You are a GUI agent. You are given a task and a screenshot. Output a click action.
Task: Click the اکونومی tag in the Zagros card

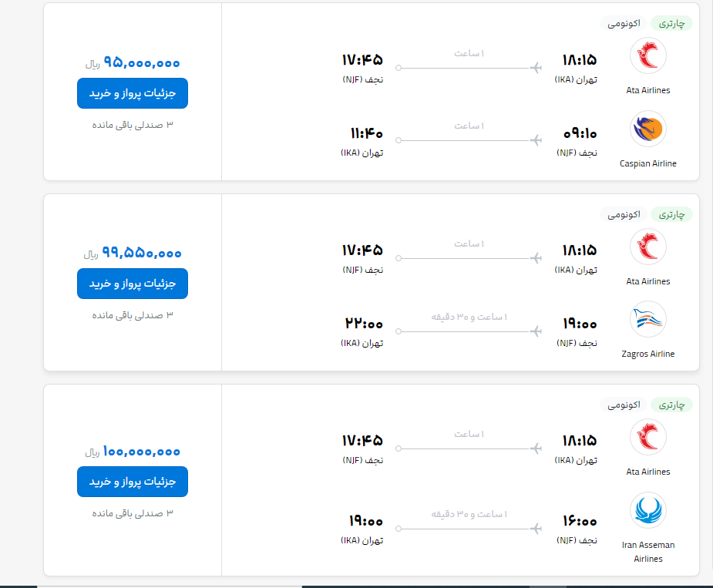tap(624, 214)
